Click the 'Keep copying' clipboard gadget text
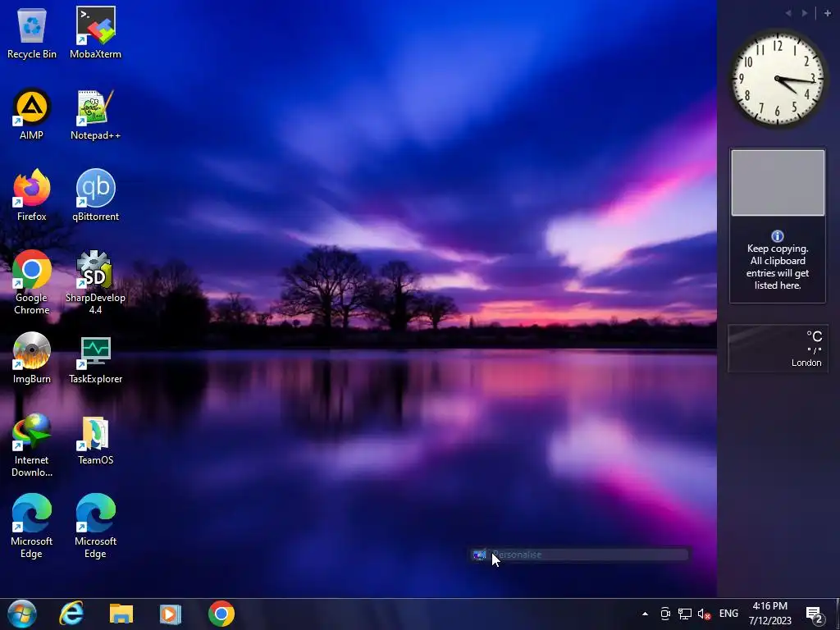This screenshot has height=630, width=840. coord(778,267)
